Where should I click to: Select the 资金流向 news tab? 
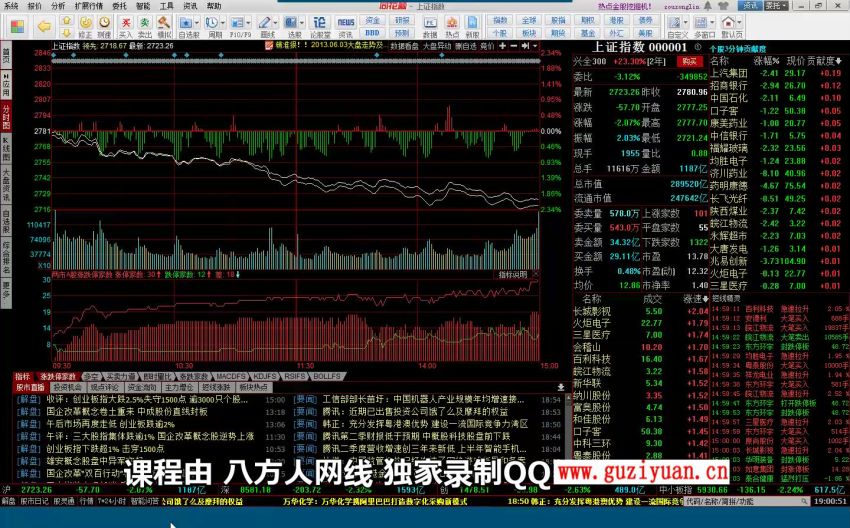point(141,388)
